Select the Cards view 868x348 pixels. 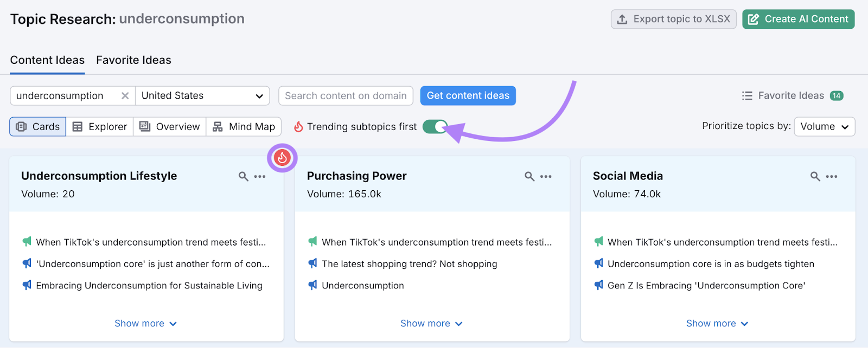[38, 126]
